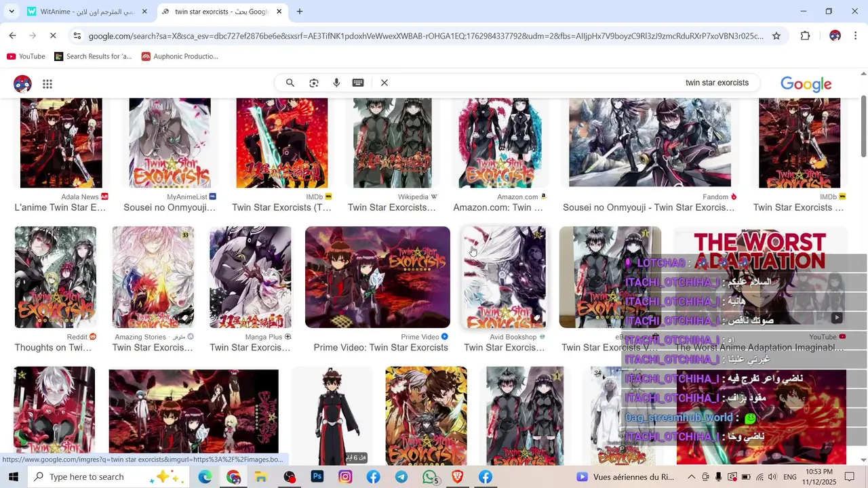Screen dimensions: 868x488
Task: Open WhatsApp from the taskbar
Action: [429, 477]
